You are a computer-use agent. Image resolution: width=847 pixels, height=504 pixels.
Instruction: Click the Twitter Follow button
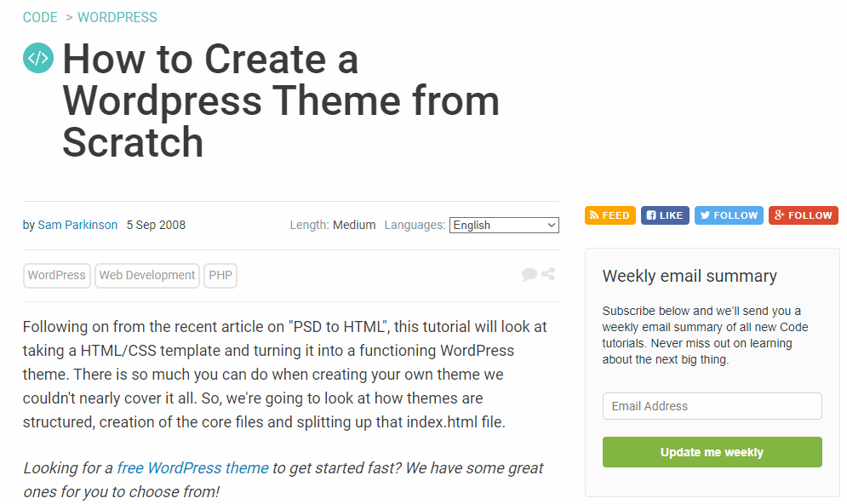point(729,215)
